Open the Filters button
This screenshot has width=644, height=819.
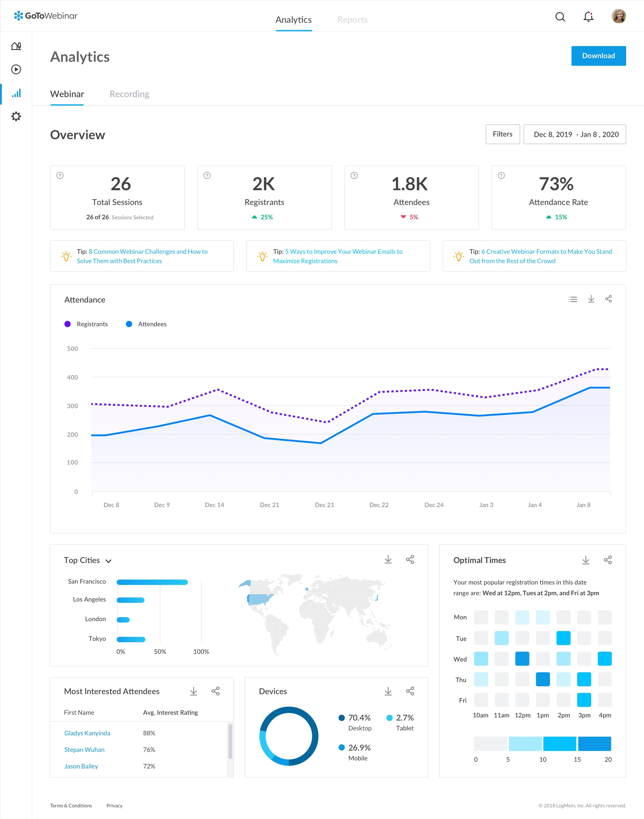503,134
